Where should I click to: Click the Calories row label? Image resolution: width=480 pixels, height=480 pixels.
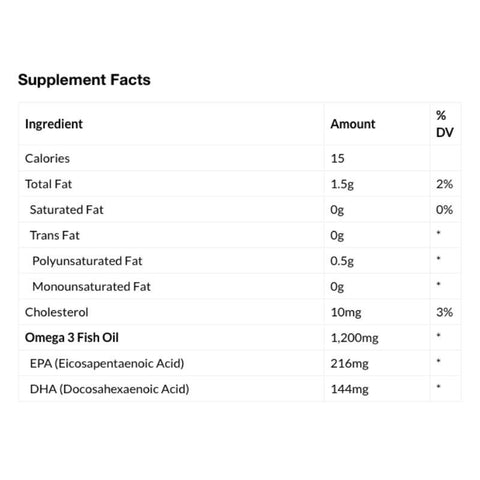tap(47, 158)
